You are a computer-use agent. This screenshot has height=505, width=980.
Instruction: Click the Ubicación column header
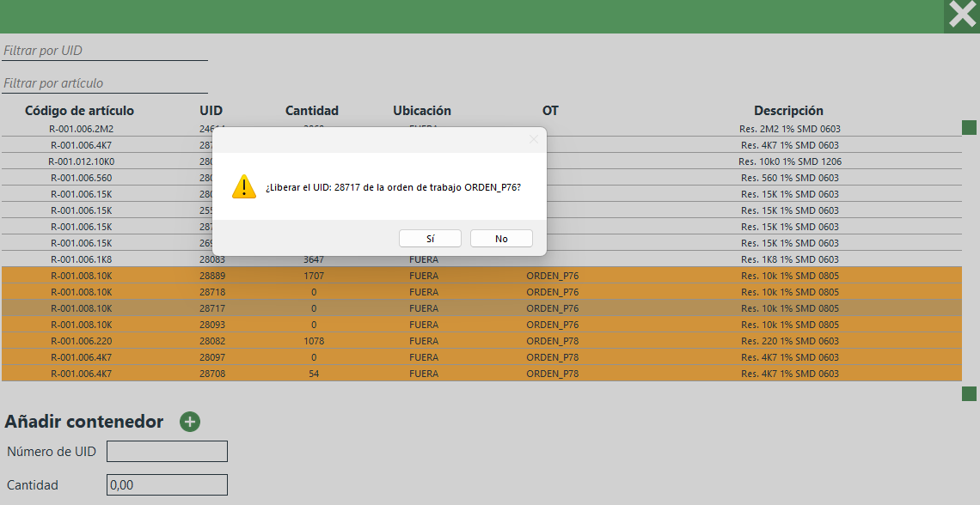(x=421, y=111)
